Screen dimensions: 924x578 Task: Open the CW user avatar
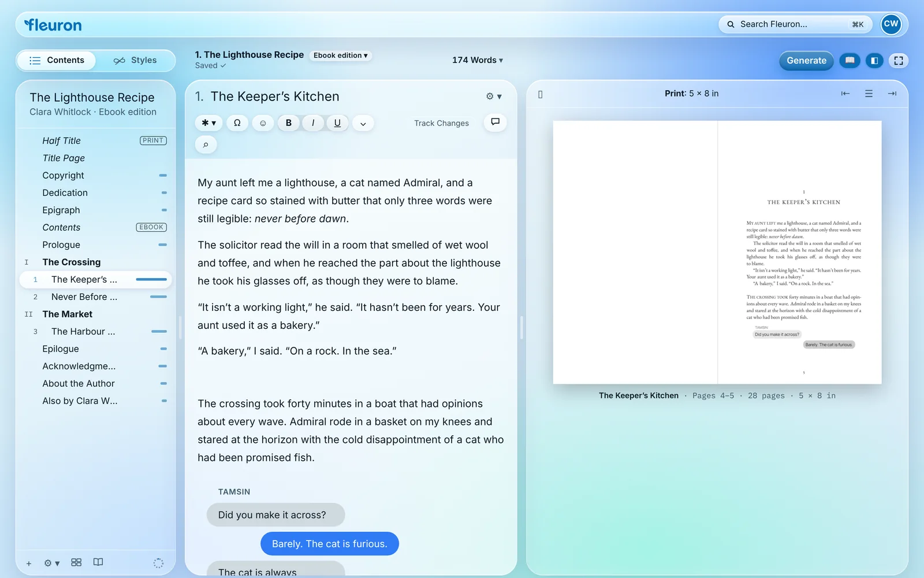pyautogui.click(x=891, y=24)
